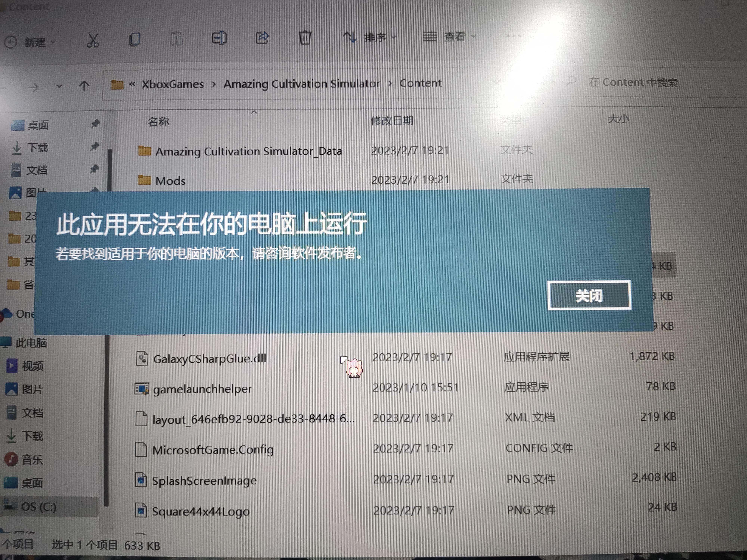
Task: Click the Mods folder icon
Action: pyautogui.click(x=145, y=180)
